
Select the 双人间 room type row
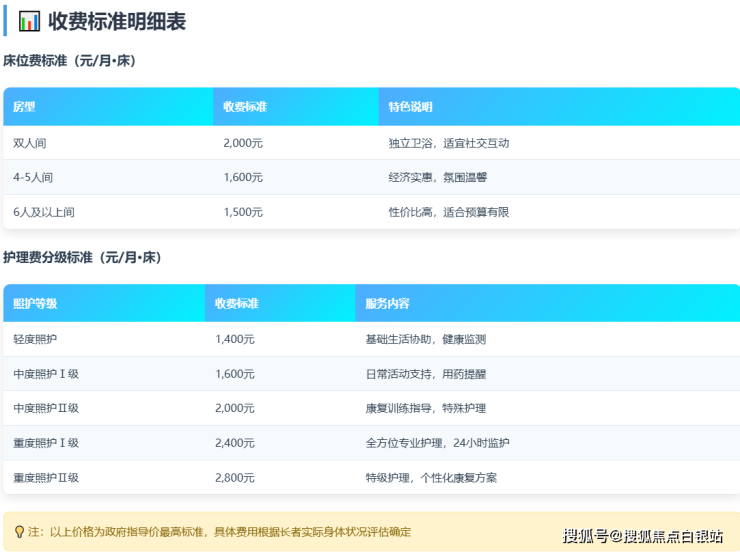(x=30, y=143)
